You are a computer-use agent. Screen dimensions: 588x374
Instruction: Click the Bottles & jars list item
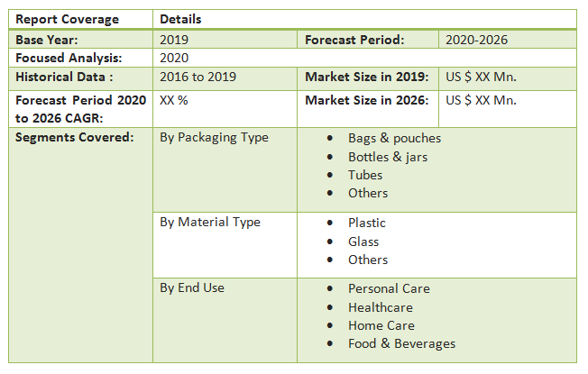coord(388,157)
